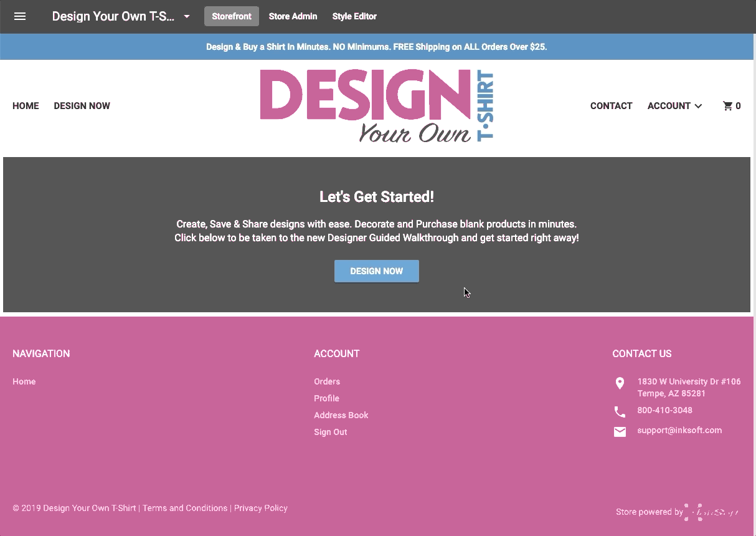The width and height of the screenshot is (756, 536).
Task: Click the blue DESIGN NOW button
Action: click(376, 270)
